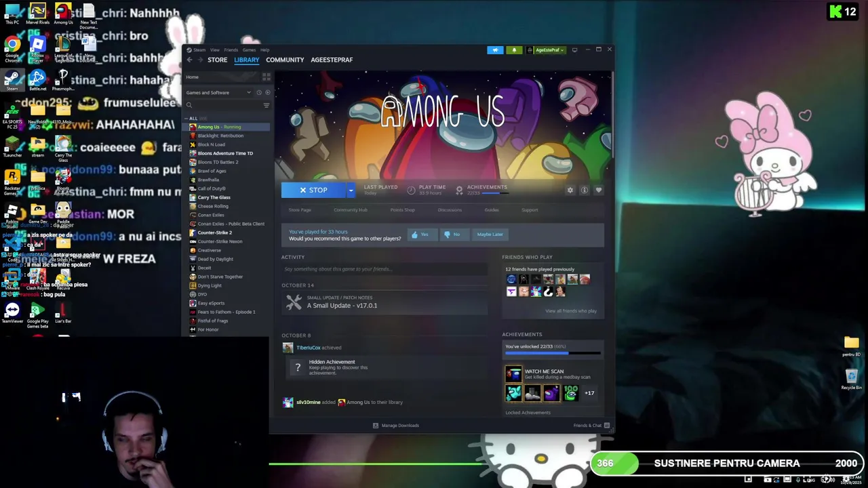Open the View menu
Image resolution: width=868 pixels, height=488 pixels.
pyautogui.click(x=214, y=49)
